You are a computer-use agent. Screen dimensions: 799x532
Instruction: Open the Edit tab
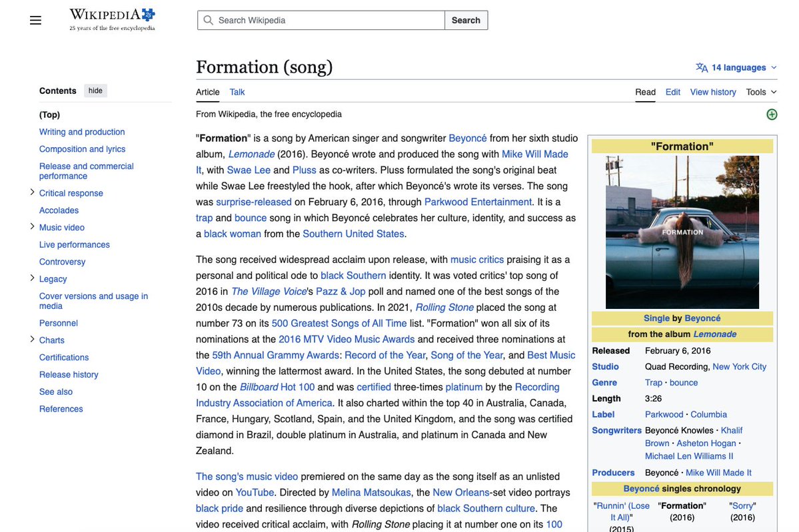point(672,92)
